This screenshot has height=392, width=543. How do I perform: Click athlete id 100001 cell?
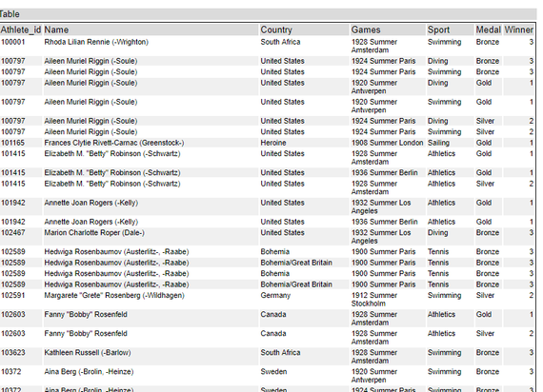pos(21,46)
